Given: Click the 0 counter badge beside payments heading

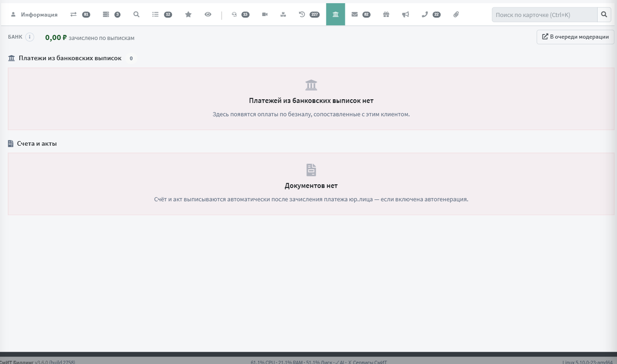Looking at the screenshot, I should tap(131, 58).
